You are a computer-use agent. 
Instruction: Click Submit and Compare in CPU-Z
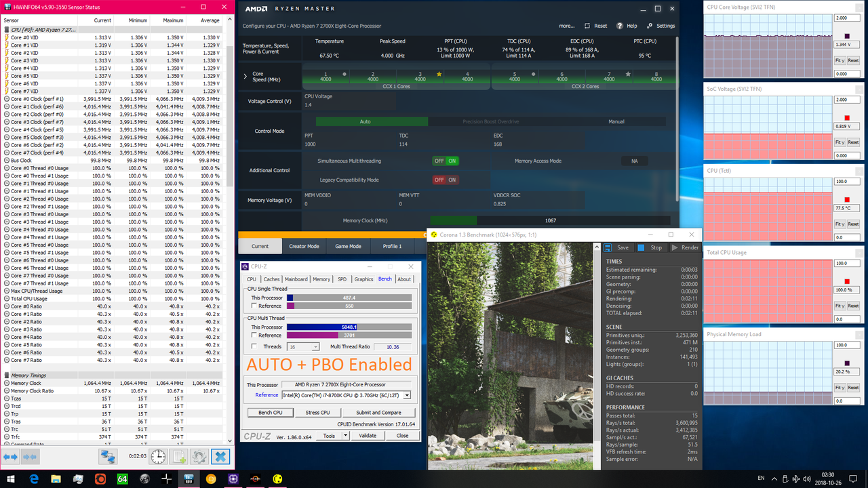[x=378, y=412]
